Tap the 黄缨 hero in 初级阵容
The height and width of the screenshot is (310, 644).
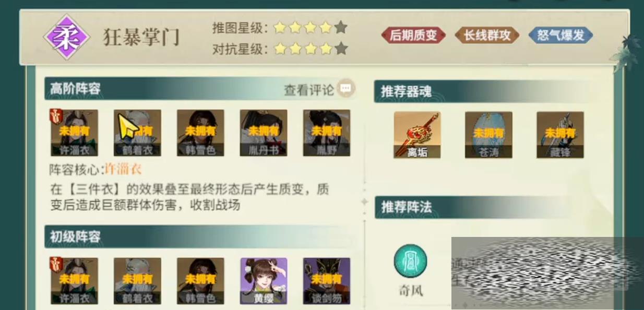click(264, 281)
